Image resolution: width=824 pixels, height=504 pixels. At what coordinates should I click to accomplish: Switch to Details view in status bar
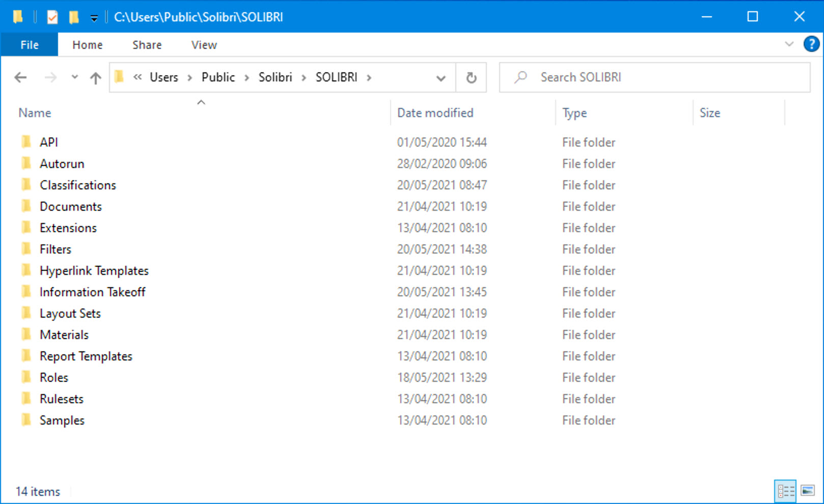pos(785,491)
